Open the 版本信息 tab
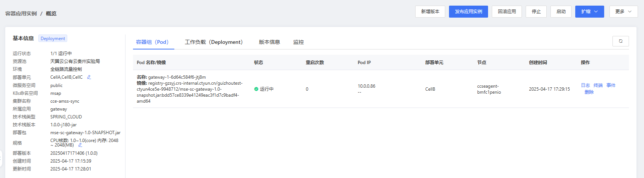The image size is (644, 178). click(x=269, y=42)
